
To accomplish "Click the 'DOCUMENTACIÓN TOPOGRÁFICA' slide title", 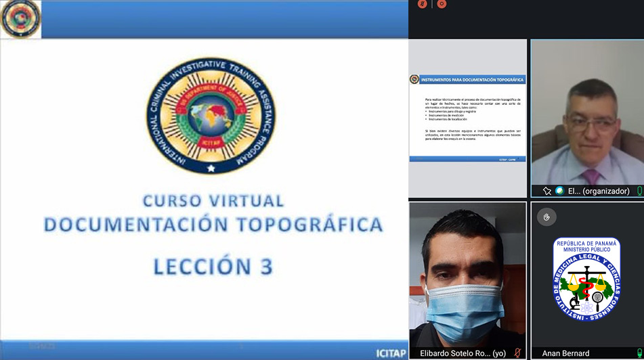I will coord(213,225).
